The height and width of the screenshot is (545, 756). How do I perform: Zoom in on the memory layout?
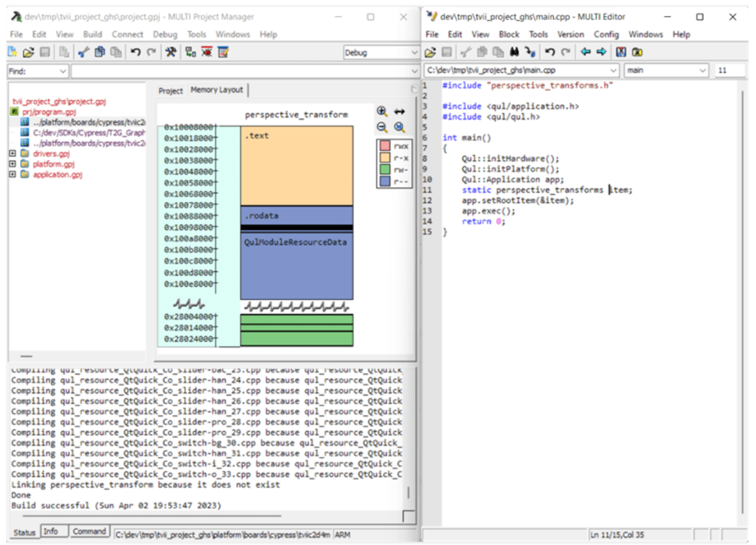pos(382,111)
